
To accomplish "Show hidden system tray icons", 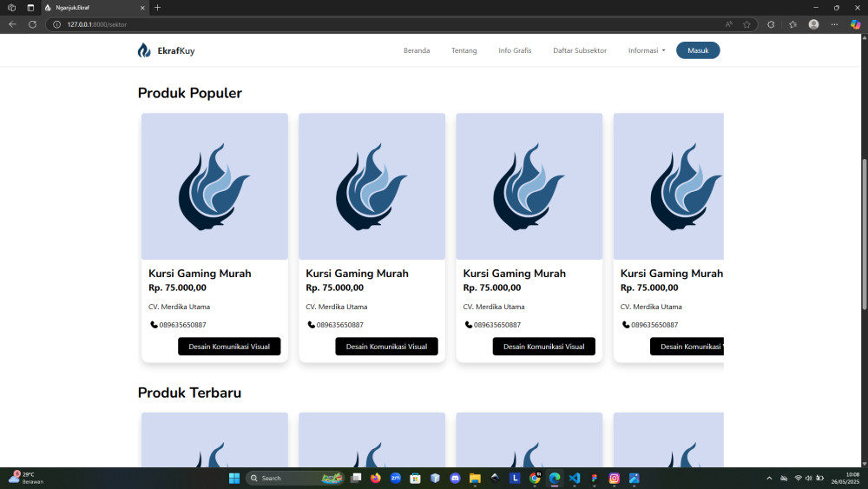I will [769, 478].
